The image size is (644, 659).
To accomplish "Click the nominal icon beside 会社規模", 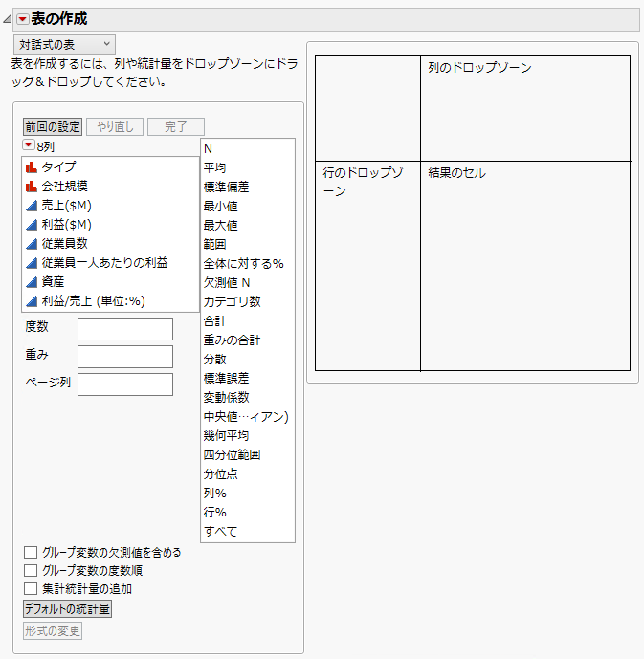I will [x=32, y=186].
